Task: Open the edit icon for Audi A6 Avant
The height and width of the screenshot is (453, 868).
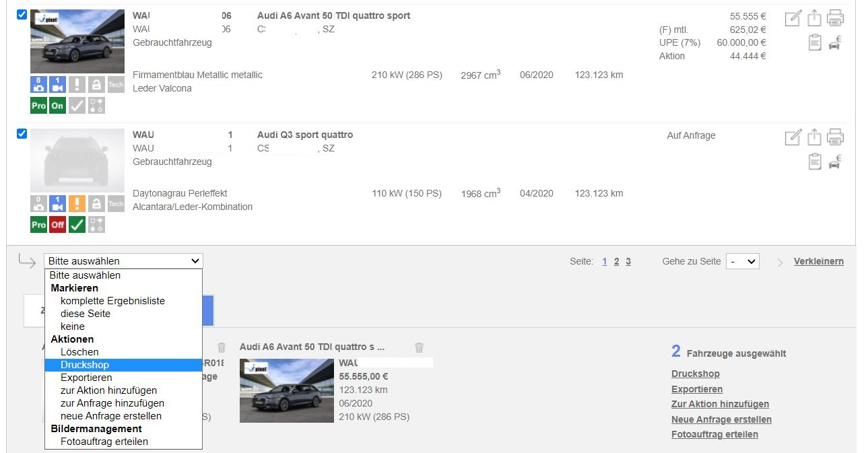Action: coord(793,18)
